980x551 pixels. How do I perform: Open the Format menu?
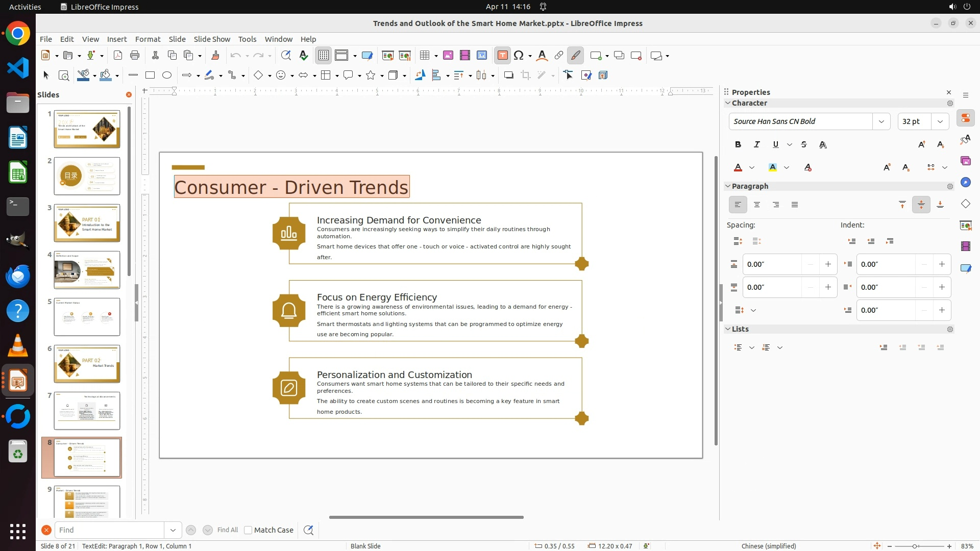(148, 39)
